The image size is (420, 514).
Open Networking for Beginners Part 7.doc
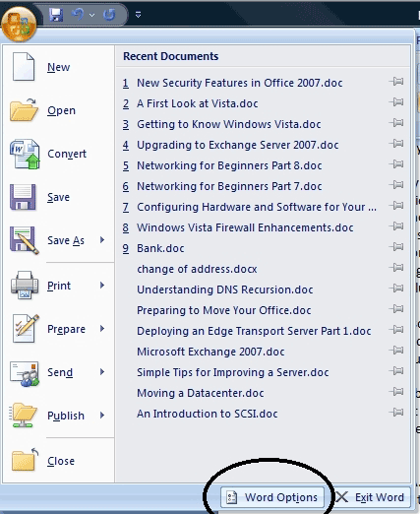(229, 186)
